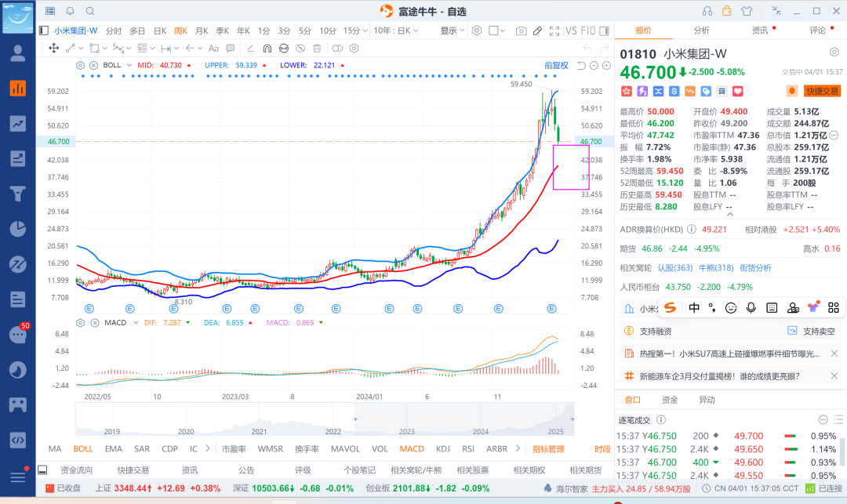Open chart layout square dropdown
This screenshot has height=504, width=847.
497,31
